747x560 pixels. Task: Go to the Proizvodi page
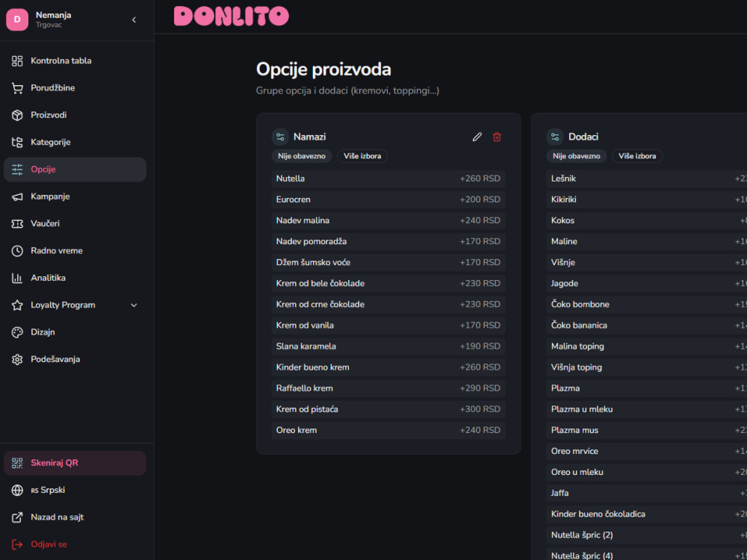(75, 115)
